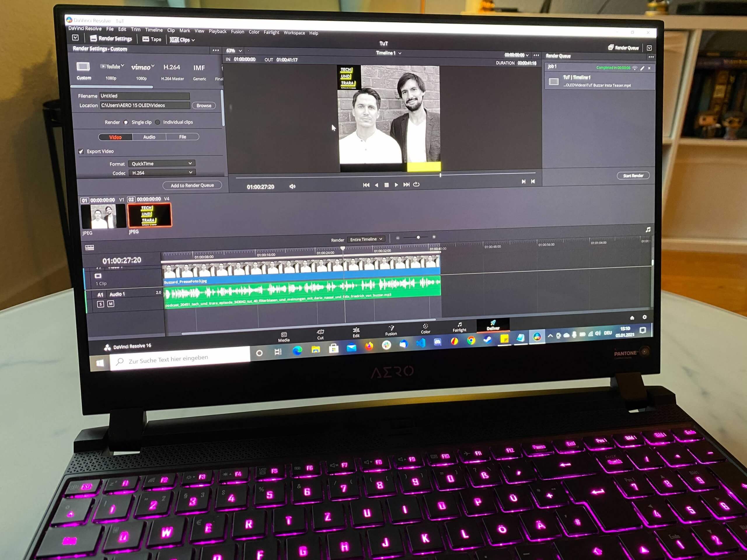Click the timeline zoom slider handle
The image size is (747, 560).
[x=418, y=237]
